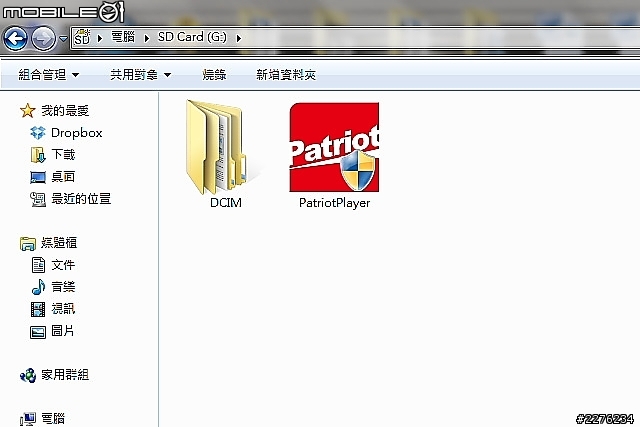Click the PatriotPlayer name label
This screenshot has width=640, height=427.
coord(334,203)
